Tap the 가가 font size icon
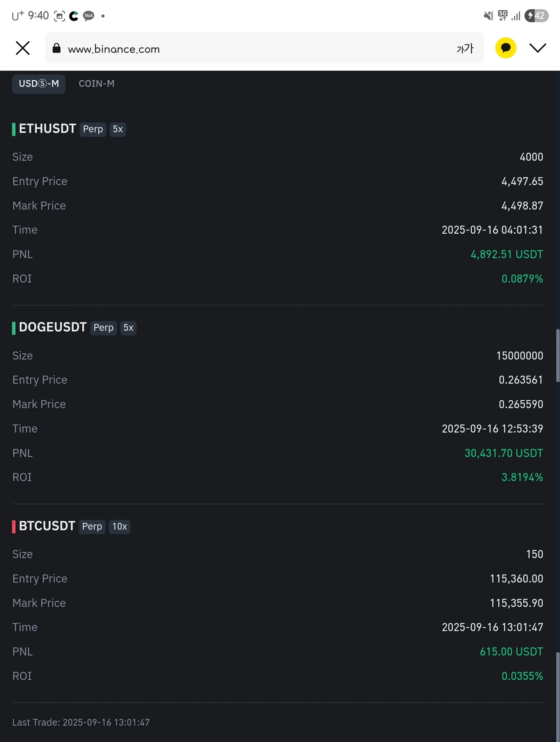This screenshot has width=560, height=742. [465, 48]
